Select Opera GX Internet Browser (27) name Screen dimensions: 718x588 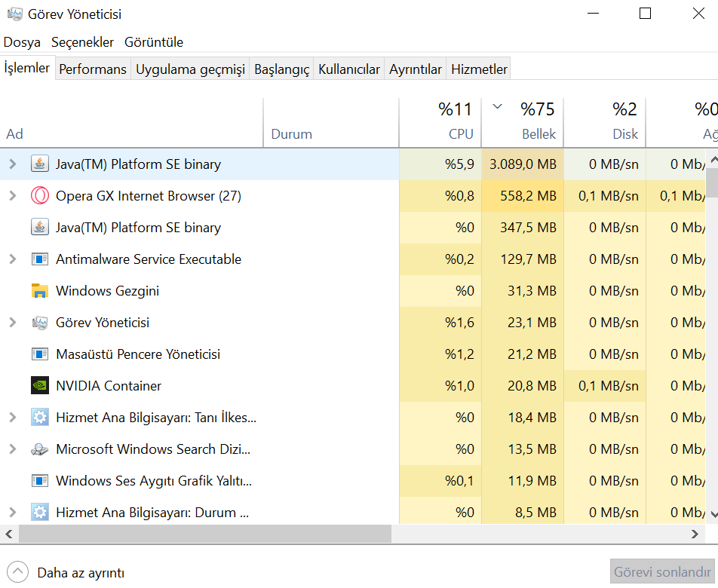tap(149, 196)
